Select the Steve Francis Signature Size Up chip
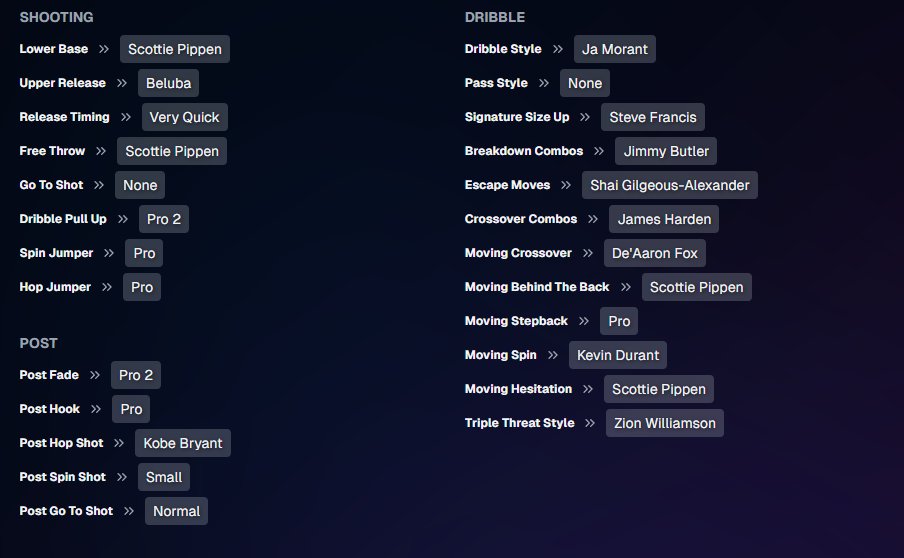The image size is (904, 558). (653, 117)
